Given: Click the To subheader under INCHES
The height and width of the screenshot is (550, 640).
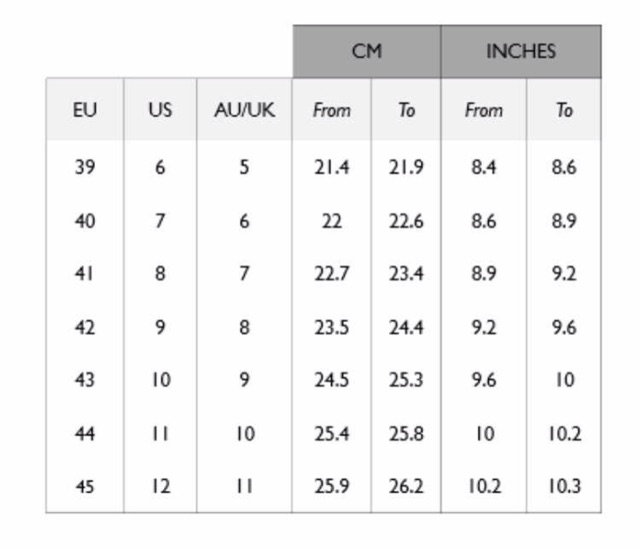Looking at the screenshot, I should tap(564, 110).
